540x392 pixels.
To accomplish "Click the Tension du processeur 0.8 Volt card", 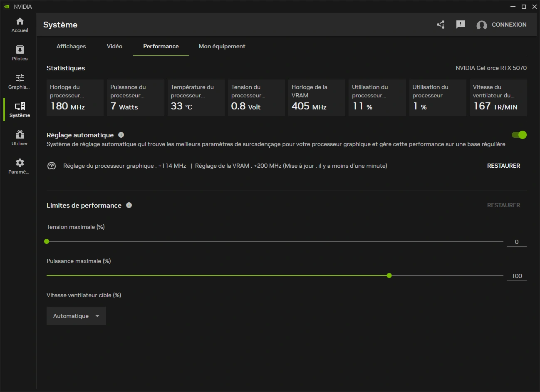I will point(256,98).
